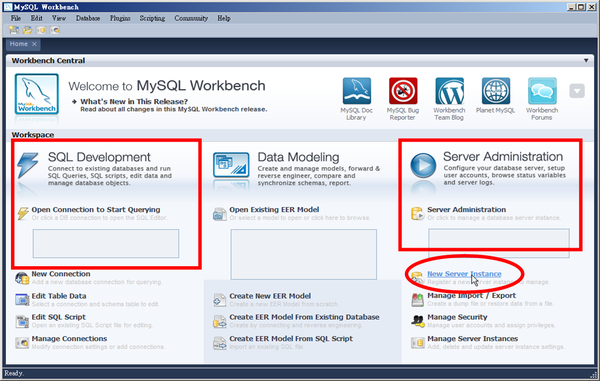The width and height of the screenshot is (600, 381).
Task: Click Edit Table Data label
Action: [x=59, y=296]
